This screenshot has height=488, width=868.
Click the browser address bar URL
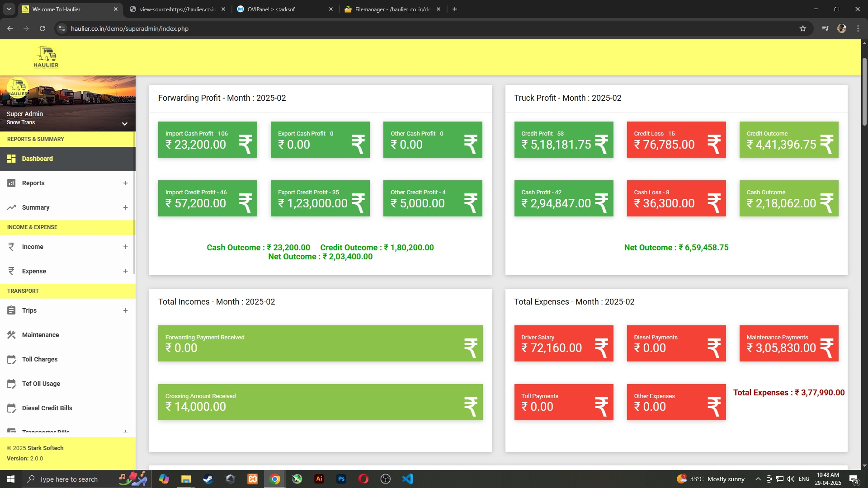point(130,28)
